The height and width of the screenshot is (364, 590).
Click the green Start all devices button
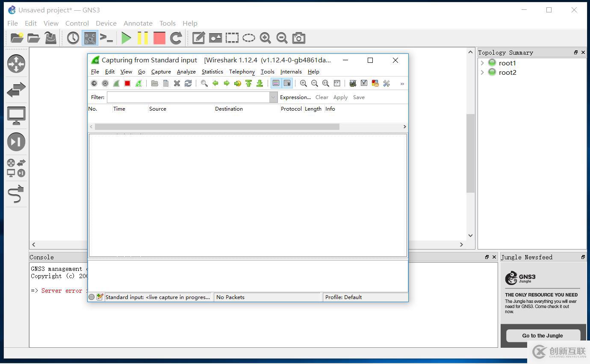click(x=126, y=38)
